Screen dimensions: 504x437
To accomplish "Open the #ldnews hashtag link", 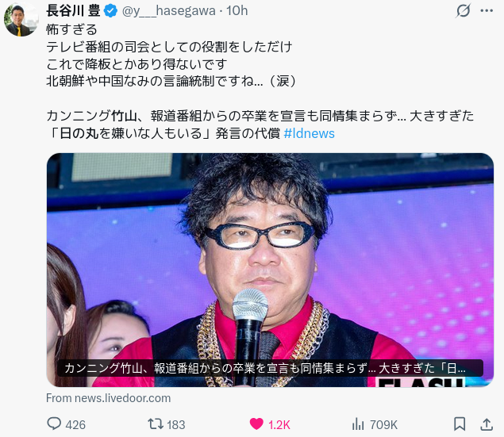I will (310, 133).
